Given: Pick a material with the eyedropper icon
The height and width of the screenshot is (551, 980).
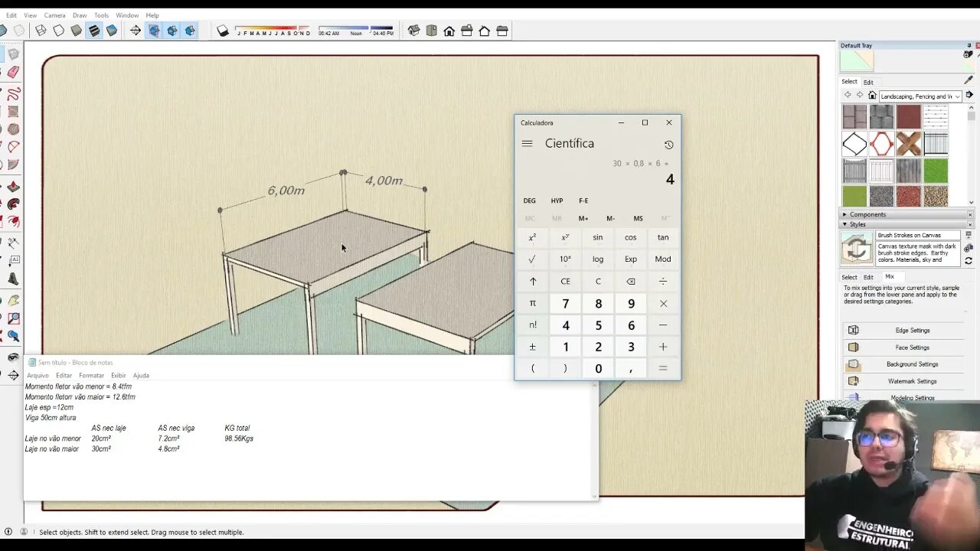Looking at the screenshot, I should click(969, 80).
